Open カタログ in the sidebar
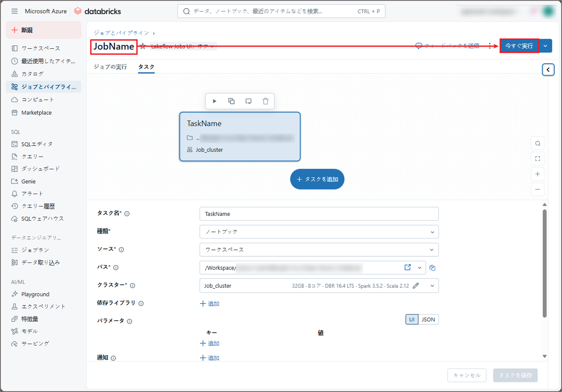The height and width of the screenshot is (392, 562). click(32, 74)
